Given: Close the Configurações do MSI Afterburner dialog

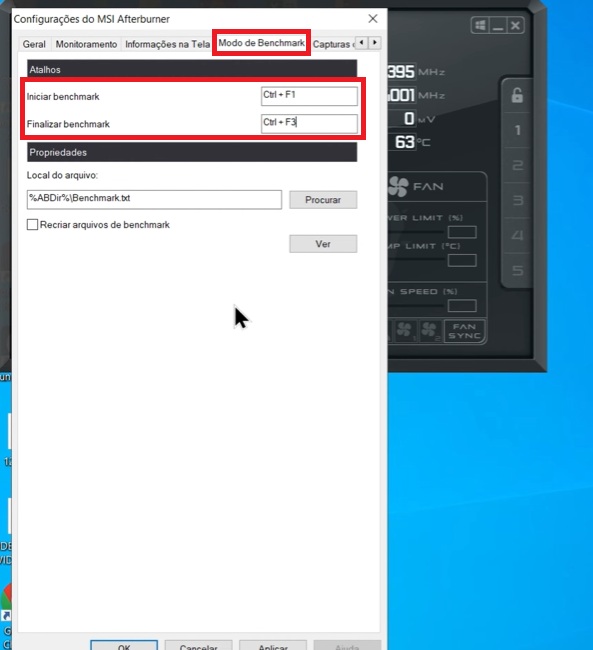Looking at the screenshot, I should click(373, 19).
